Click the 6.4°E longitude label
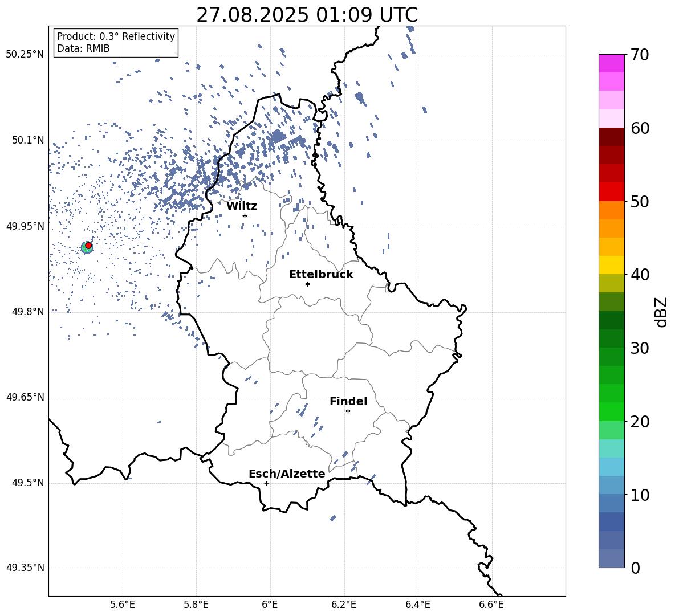 click(417, 605)
